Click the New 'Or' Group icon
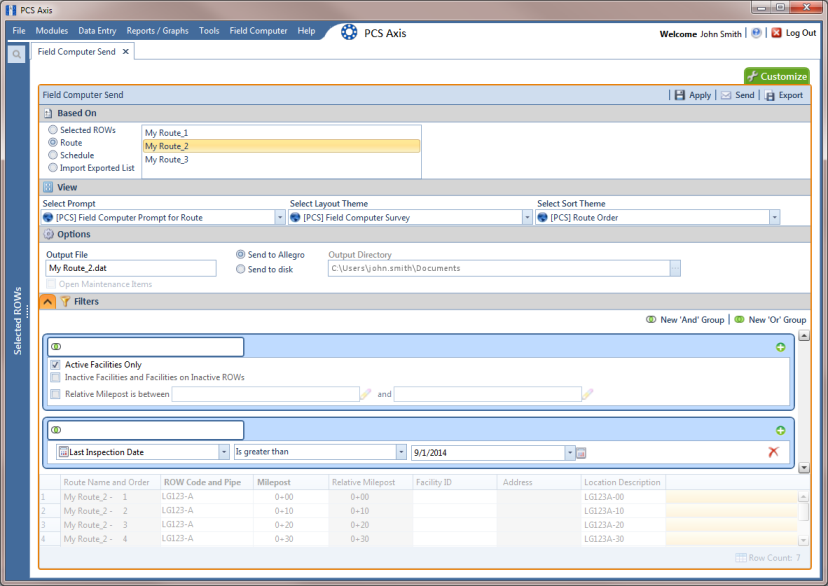The height and width of the screenshot is (586, 828). pyautogui.click(x=739, y=319)
